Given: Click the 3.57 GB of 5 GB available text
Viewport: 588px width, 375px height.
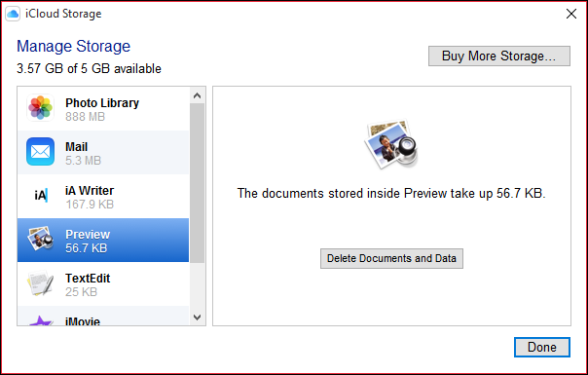Looking at the screenshot, I should pos(89,69).
